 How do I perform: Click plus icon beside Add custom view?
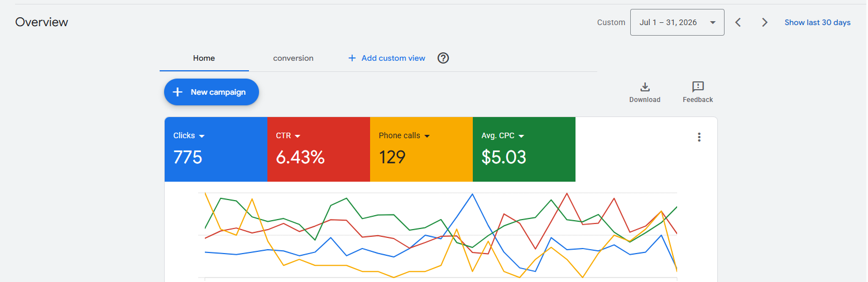(x=352, y=58)
